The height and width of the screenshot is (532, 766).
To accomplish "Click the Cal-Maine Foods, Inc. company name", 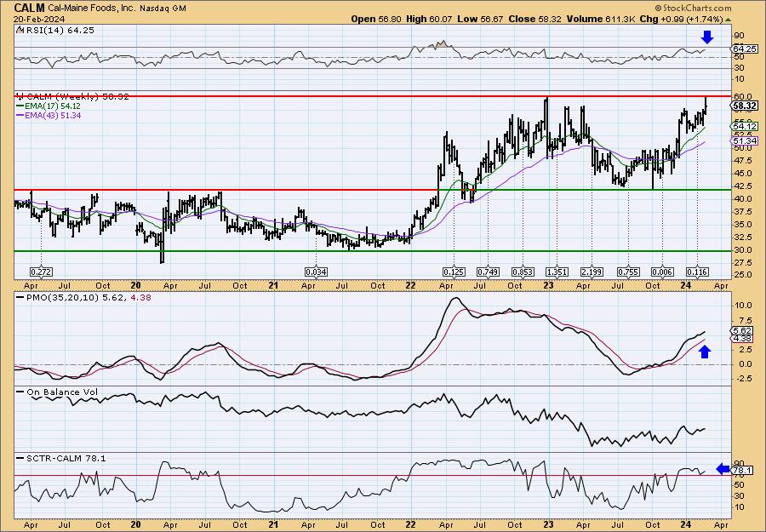I will point(90,9).
